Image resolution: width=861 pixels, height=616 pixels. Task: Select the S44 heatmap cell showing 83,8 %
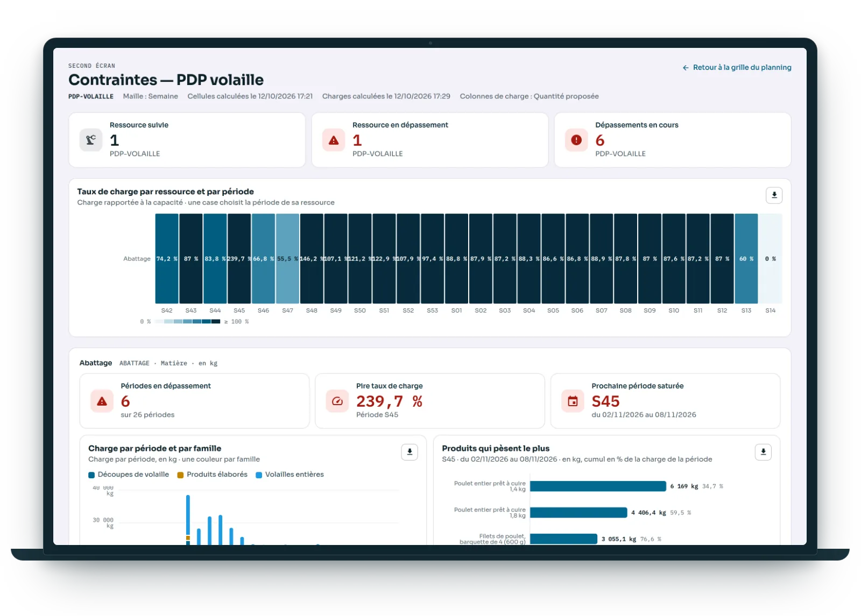(x=215, y=259)
